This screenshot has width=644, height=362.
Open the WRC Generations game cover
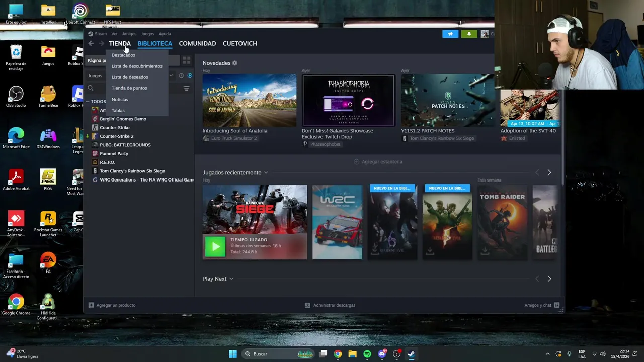pos(337,222)
